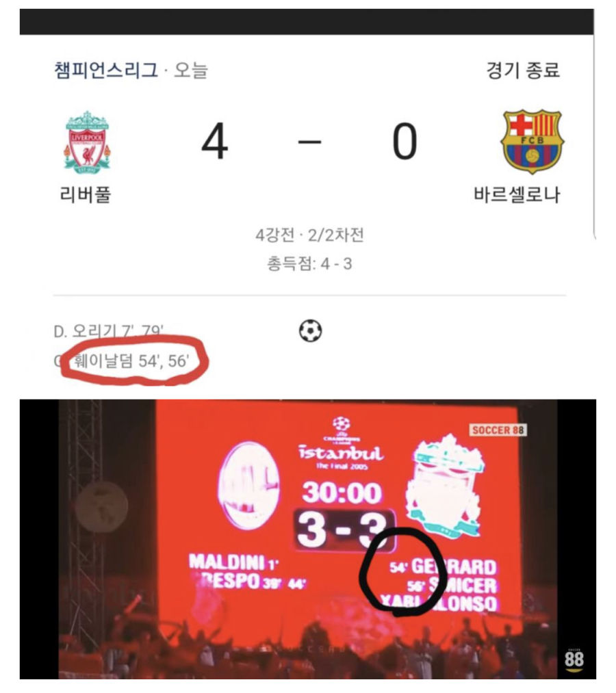Select the 리버풀 team name

coord(86,194)
